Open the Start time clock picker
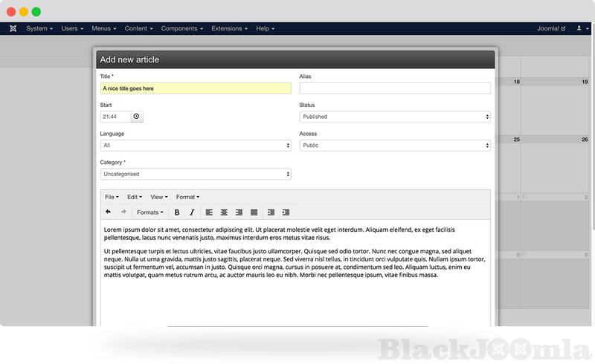The width and height of the screenshot is (595, 364). tap(136, 117)
